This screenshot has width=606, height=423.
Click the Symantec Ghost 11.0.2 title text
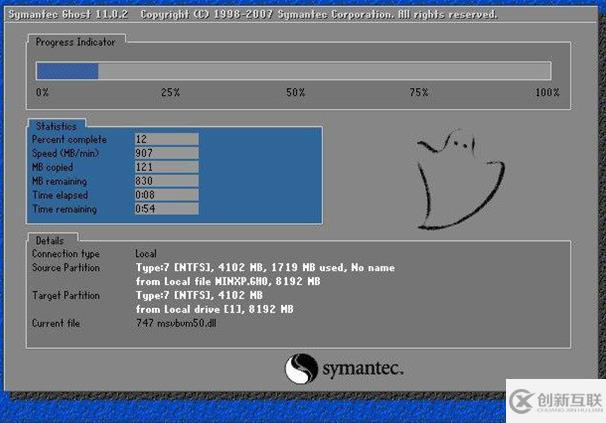tap(68, 15)
